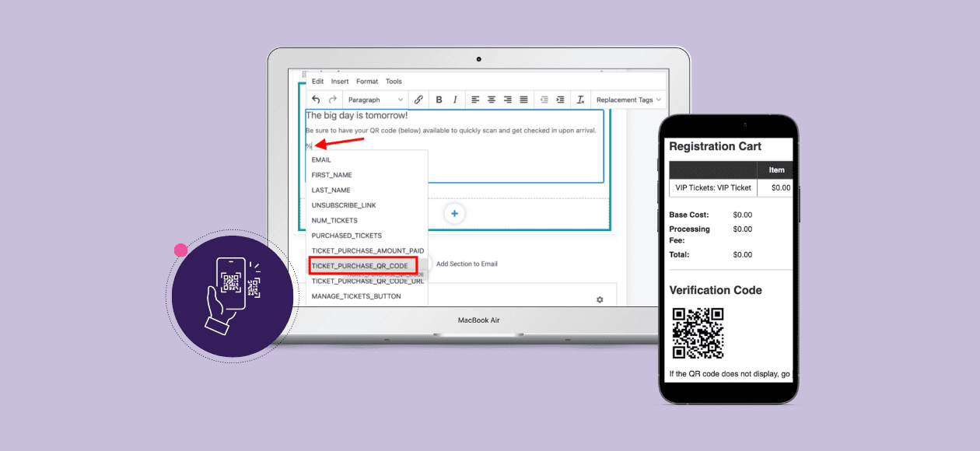Increase indent of the paragraph

[560, 100]
